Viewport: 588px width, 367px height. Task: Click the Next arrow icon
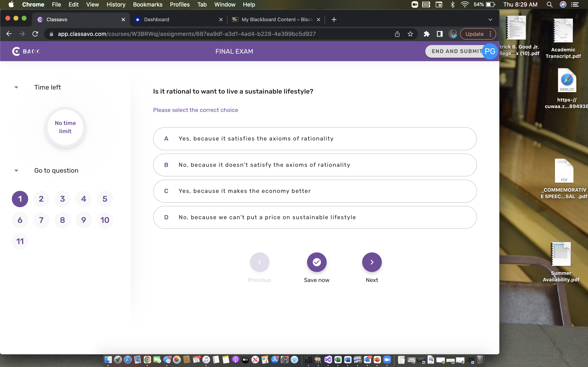coord(372,262)
